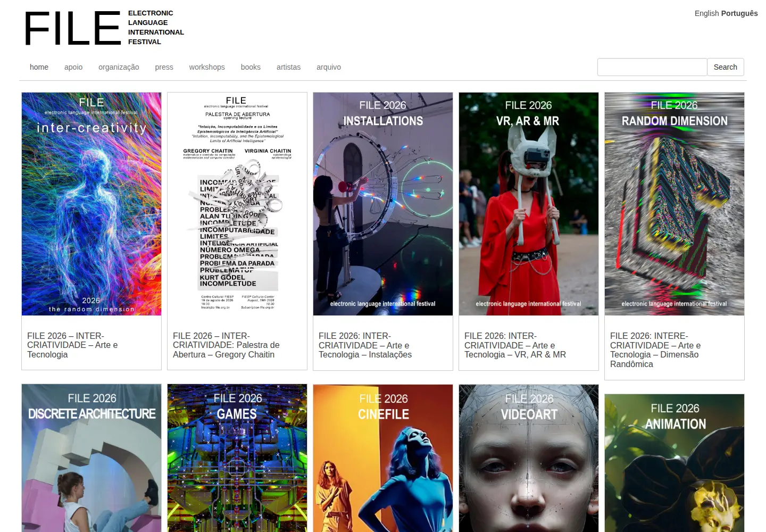Open the FILE 2026 Animation poster
Image resolution: width=766 pixels, height=532 pixels.
click(675, 463)
